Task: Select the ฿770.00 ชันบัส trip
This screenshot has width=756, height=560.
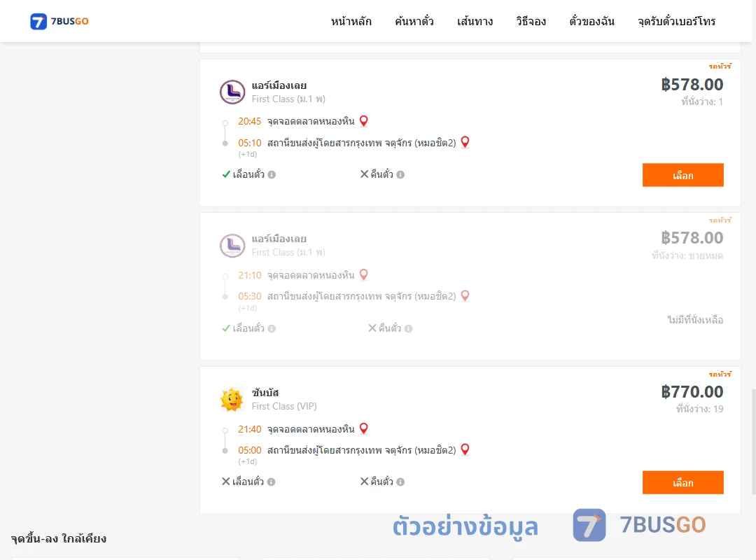Action: (682, 482)
